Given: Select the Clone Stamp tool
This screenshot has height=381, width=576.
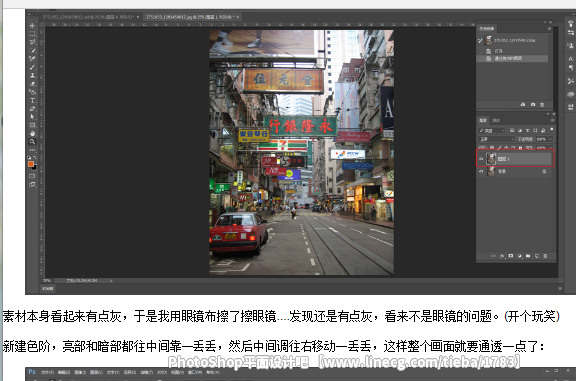Looking at the screenshot, I should point(32,75).
